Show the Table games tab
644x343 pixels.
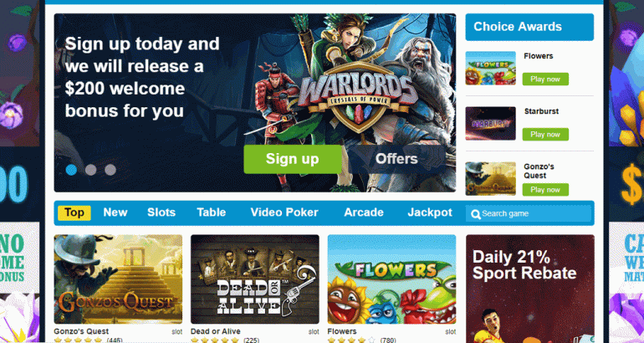click(x=211, y=212)
